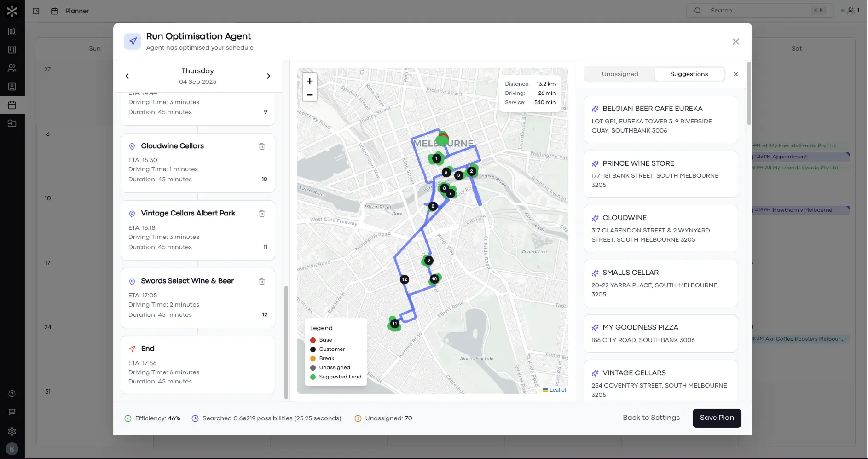868x459 pixels.
Task: Close the suggestions side panel
Action: tap(735, 74)
